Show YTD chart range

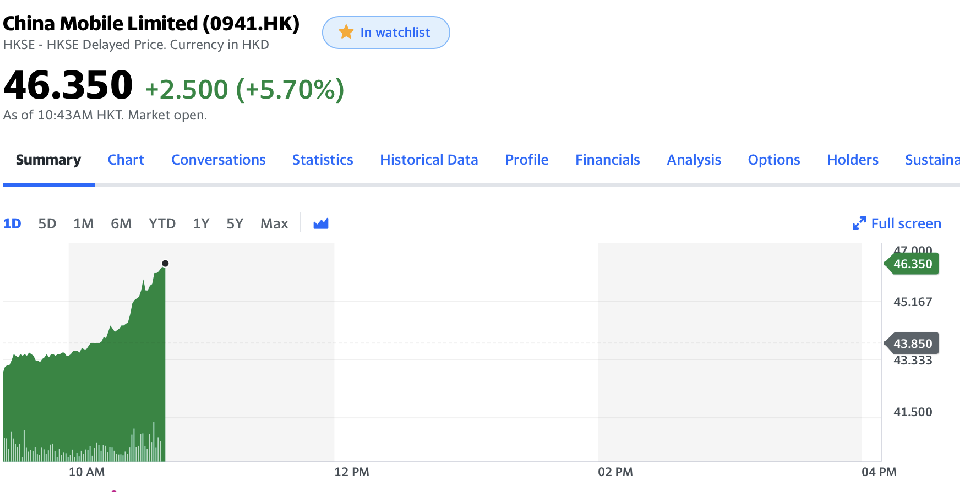(162, 224)
